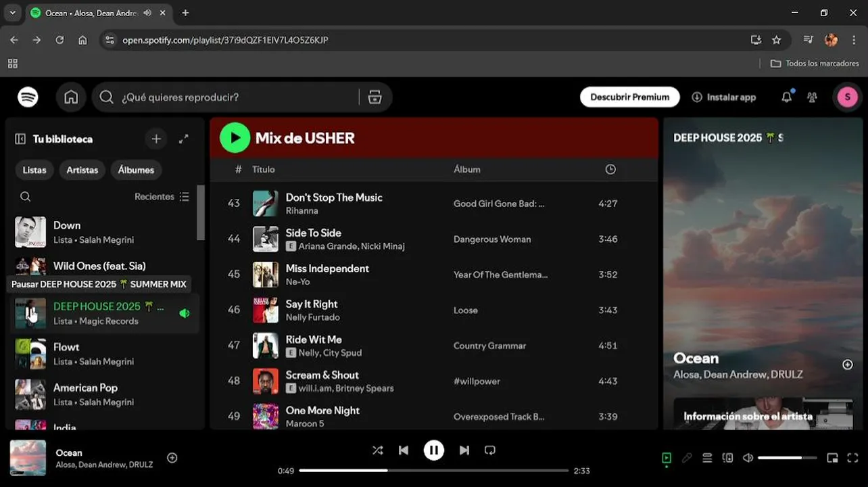Screen dimensions: 868x487
Task: Click Instalar app
Action: [x=724, y=97]
